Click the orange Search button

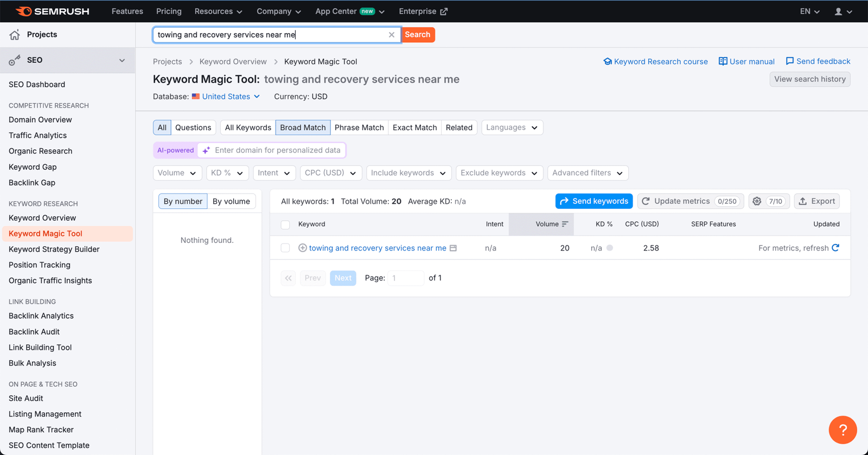[x=418, y=35]
